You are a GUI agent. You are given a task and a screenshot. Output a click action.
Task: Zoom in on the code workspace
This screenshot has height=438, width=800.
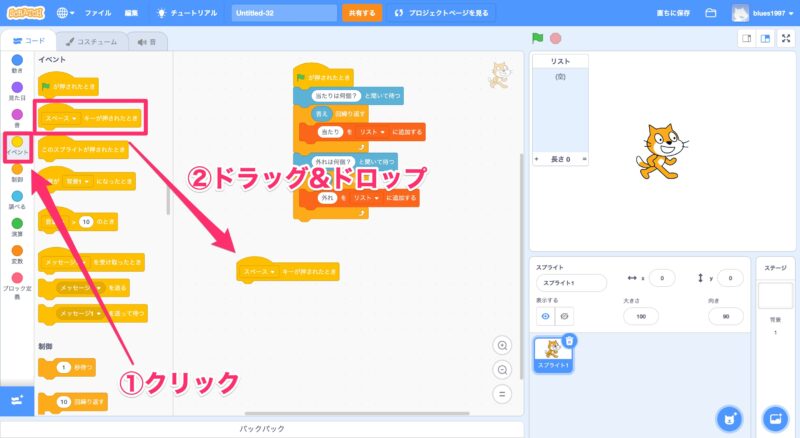pos(503,345)
